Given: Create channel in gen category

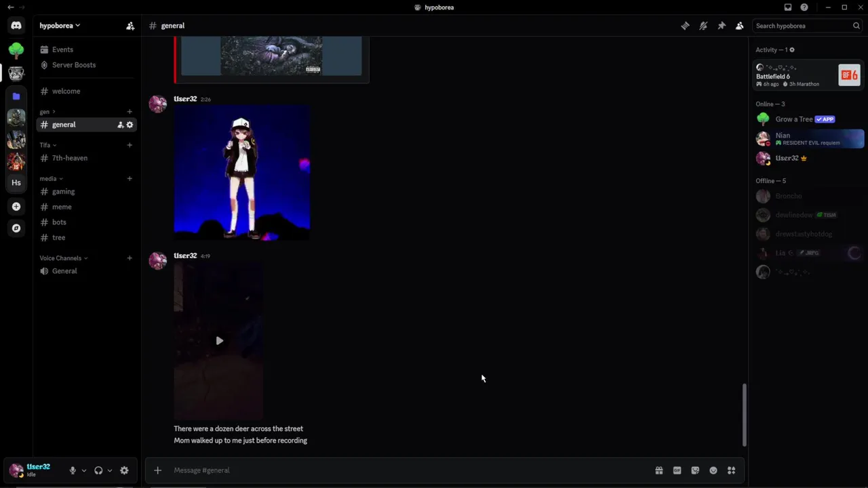Looking at the screenshot, I should point(130,112).
